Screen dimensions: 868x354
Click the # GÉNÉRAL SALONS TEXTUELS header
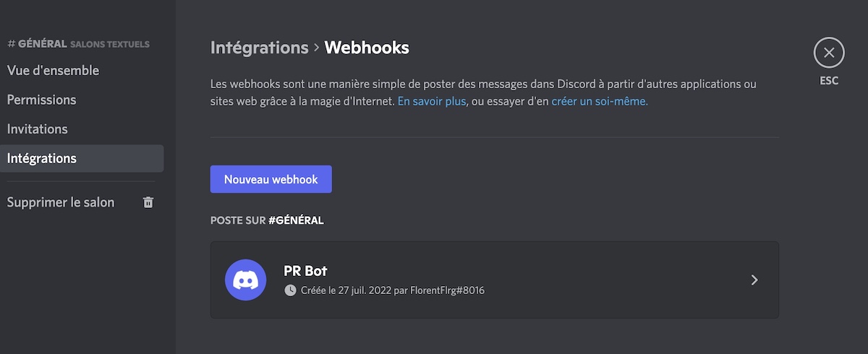coord(78,44)
